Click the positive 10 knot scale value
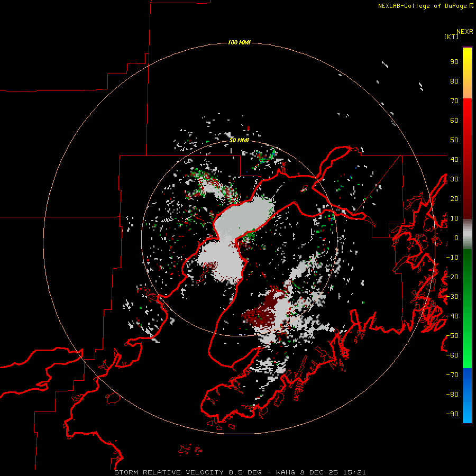Image resolution: width=476 pixels, height=476 pixels. tap(454, 218)
